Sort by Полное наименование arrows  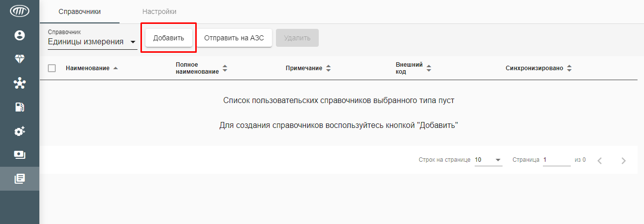click(225, 68)
